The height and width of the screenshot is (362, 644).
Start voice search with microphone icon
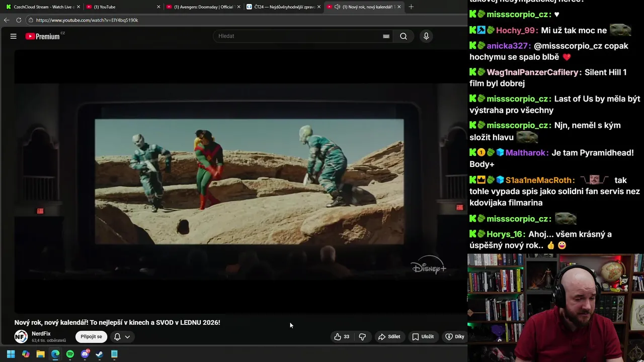pos(426,36)
